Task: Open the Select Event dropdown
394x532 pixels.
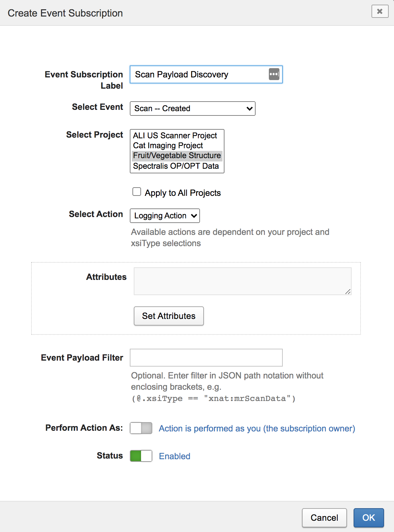Action: [192, 109]
